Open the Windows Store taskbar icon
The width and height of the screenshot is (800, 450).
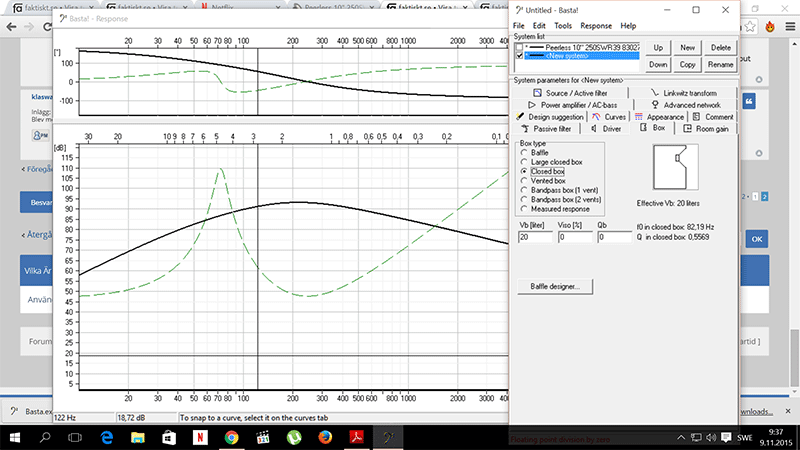coord(168,437)
